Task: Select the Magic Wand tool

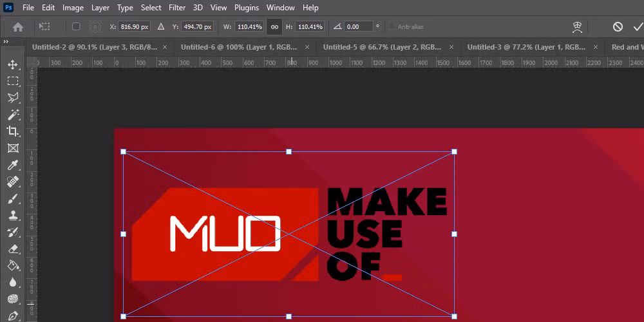Action: click(13, 115)
